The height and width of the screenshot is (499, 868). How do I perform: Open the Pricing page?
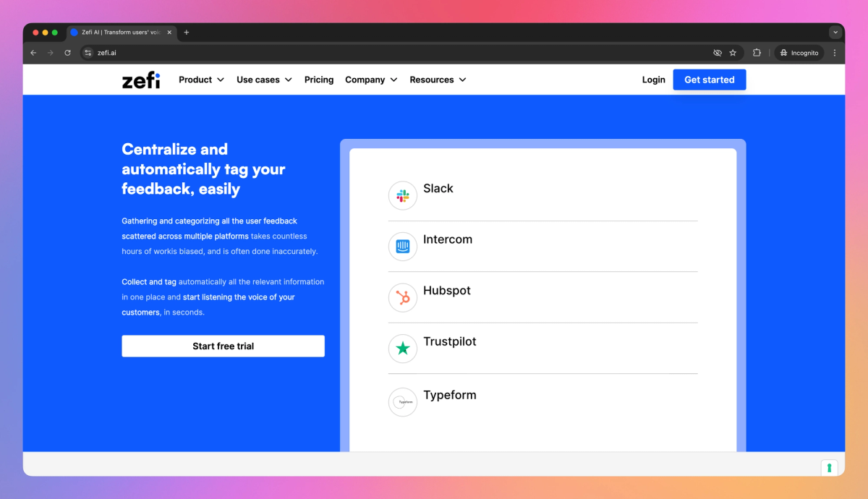(x=319, y=80)
